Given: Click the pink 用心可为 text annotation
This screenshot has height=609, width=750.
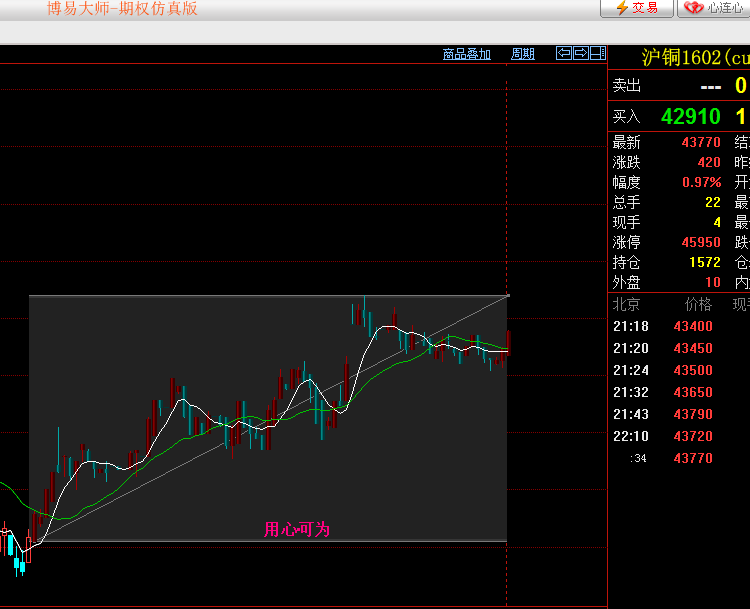Looking at the screenshot, I should pos(296,529).
